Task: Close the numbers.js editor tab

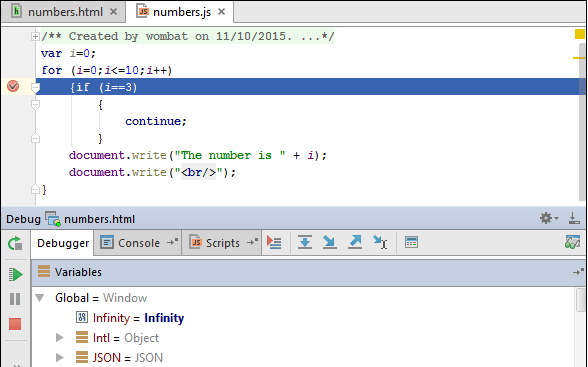Action: pyautogui.click(x=222, y=12)
